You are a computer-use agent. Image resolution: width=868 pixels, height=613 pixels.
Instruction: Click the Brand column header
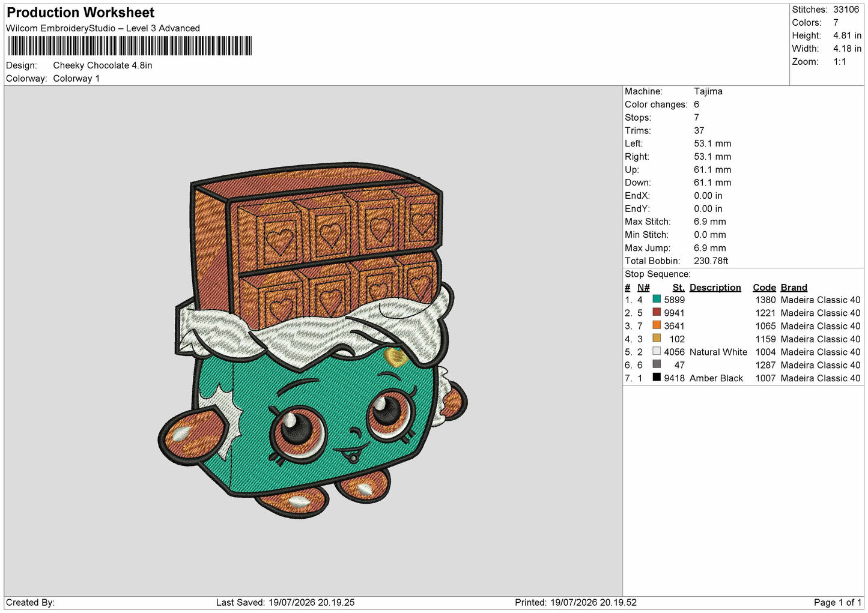794,288
